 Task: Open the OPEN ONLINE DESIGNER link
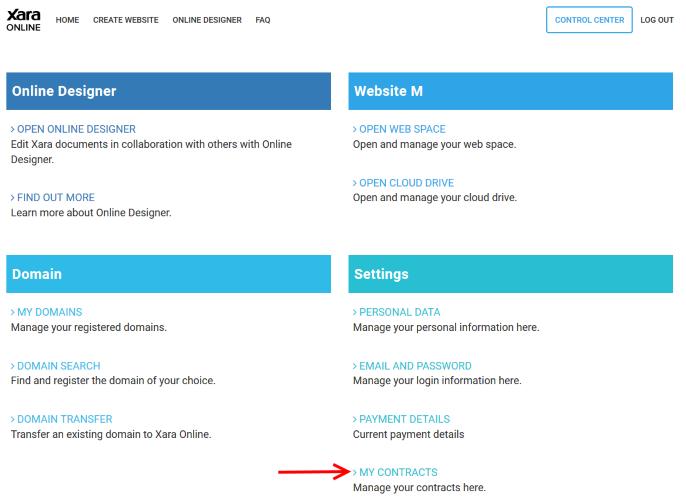(73, 129)
